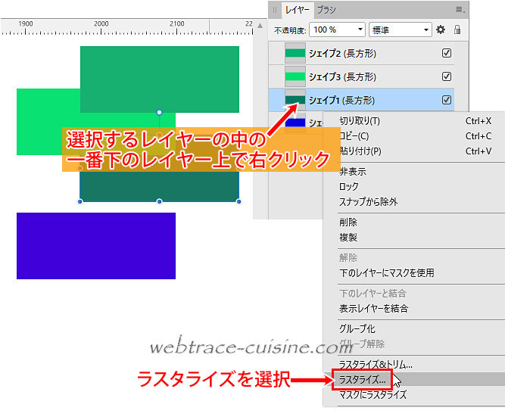Click the layer lock padlock icon
The image size is (505, 420).
[x=457, y=30]
